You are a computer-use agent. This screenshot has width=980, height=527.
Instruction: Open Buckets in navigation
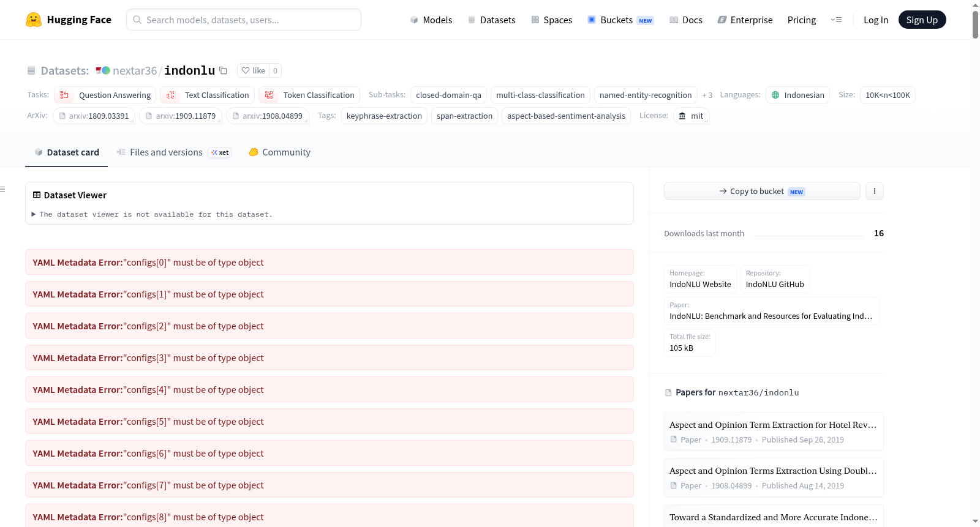click(620, 20)
